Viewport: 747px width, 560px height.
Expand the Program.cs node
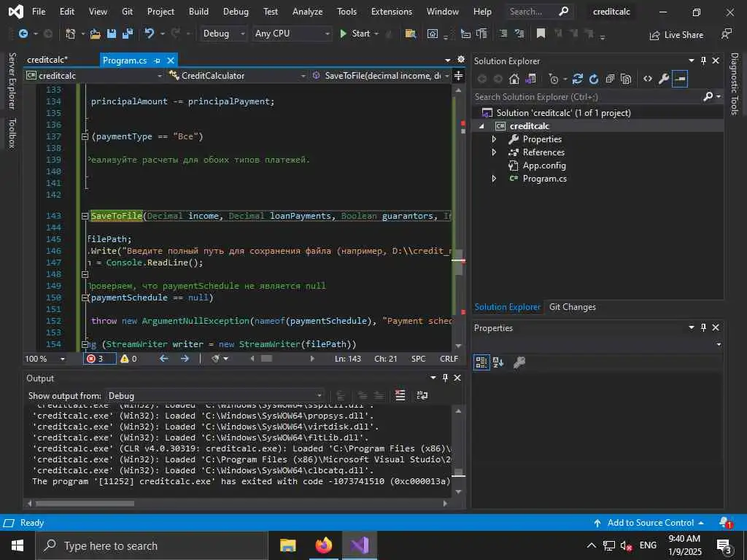494,179
